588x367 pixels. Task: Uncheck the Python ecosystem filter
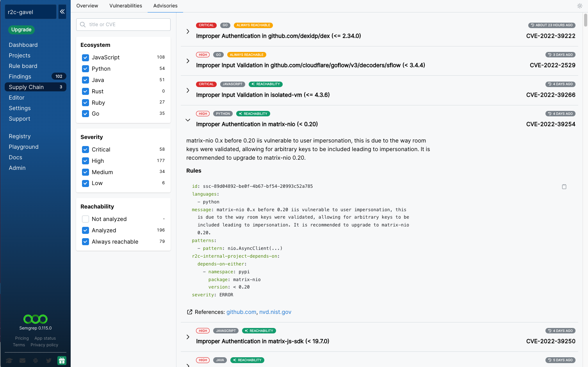86,69
